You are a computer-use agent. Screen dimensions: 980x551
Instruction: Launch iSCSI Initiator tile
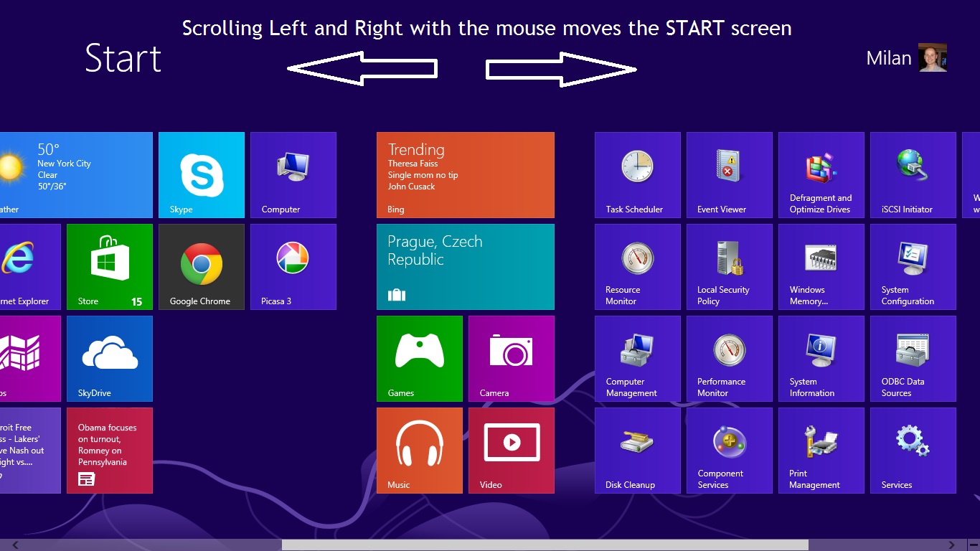click(913, 175)
